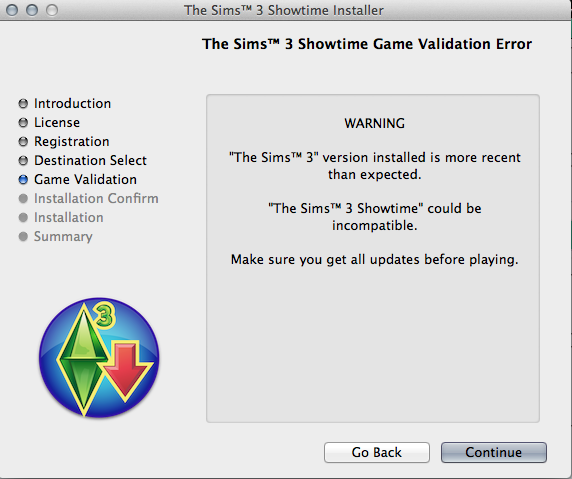Click the Destination Select step bullet

click(23, 161)
